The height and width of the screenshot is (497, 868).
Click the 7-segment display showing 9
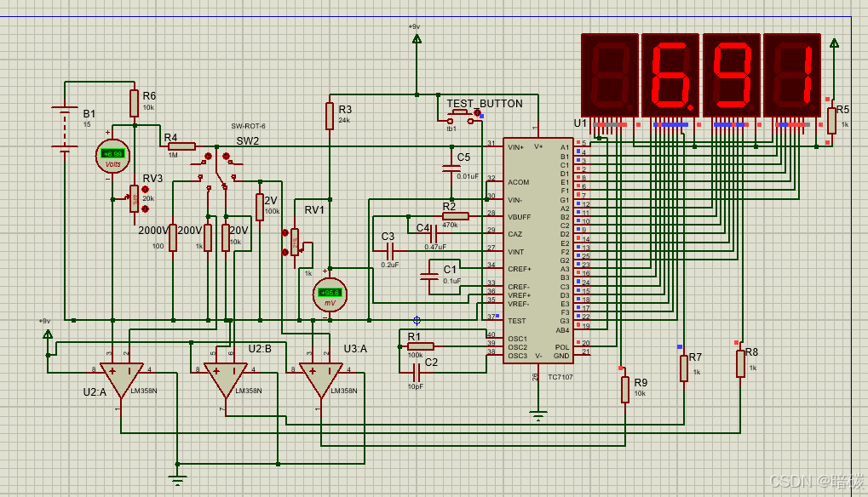(x=731, y=75)
